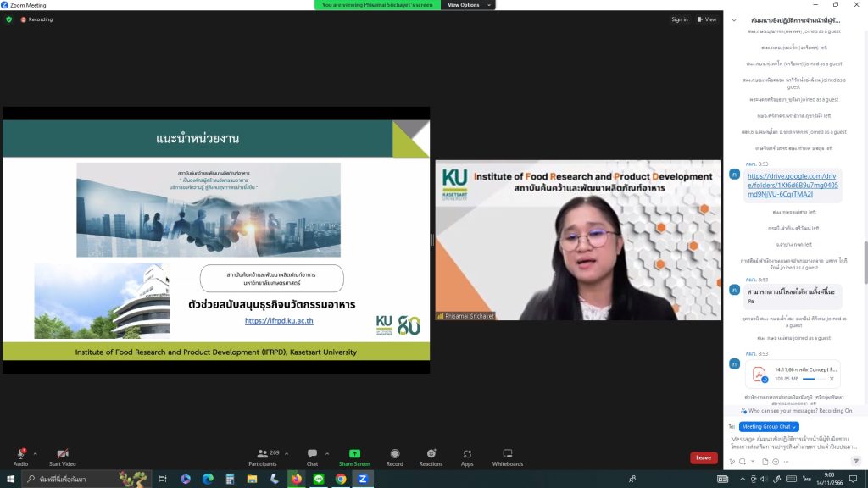Open Firefox from the Windows taskbar
The image size is (868, 488).
point(296,479)
